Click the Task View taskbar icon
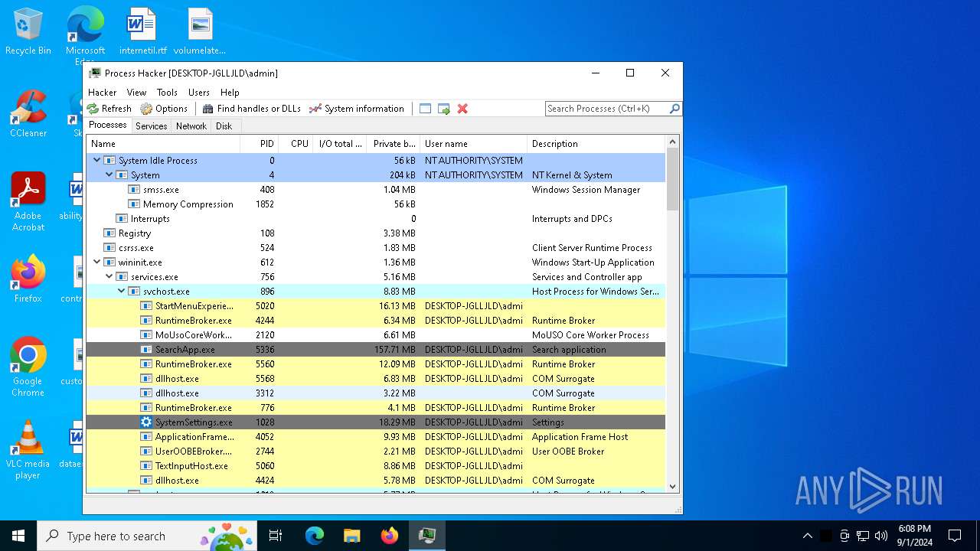980x551 pixels. tap(276, 536)
